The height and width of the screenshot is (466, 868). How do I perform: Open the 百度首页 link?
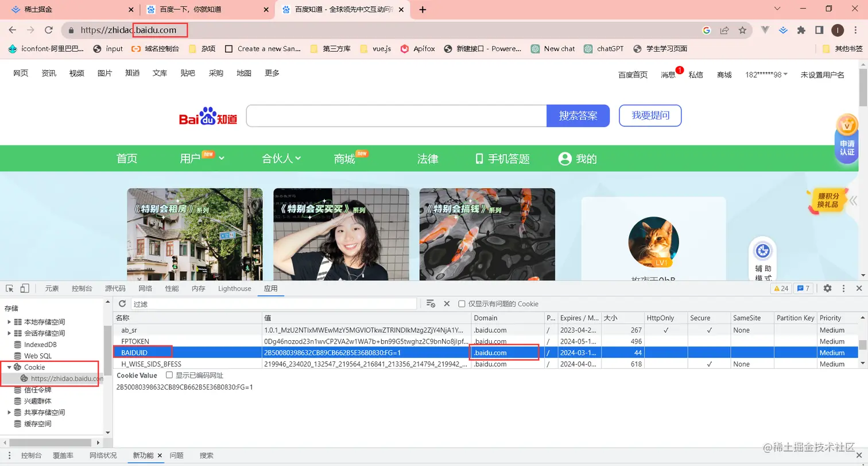pyautogui.click(x=633, y=75)
